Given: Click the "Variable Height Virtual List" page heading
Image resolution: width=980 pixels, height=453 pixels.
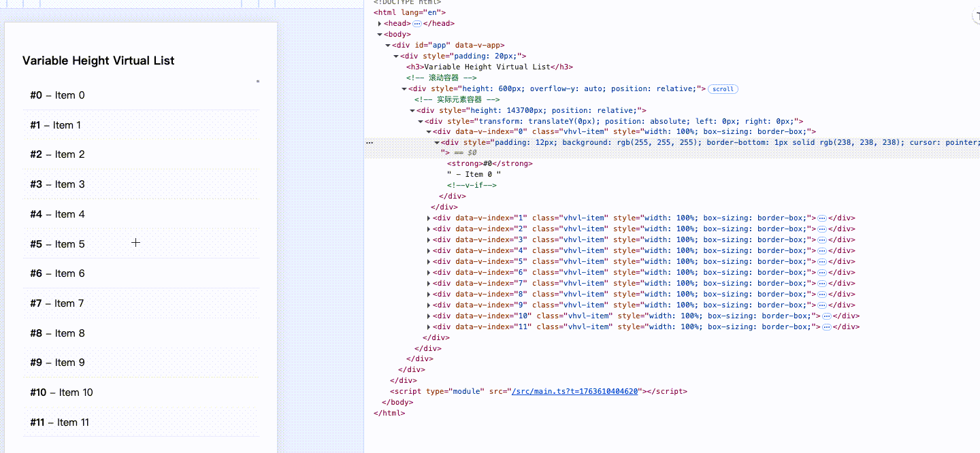Looking at the screenshot, I should click(99, 61).
